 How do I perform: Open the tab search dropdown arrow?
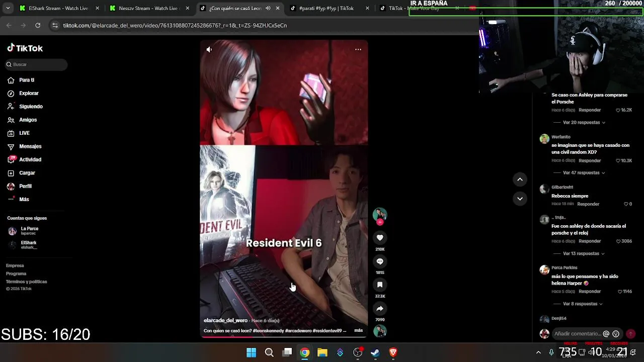tap(8, 8)
